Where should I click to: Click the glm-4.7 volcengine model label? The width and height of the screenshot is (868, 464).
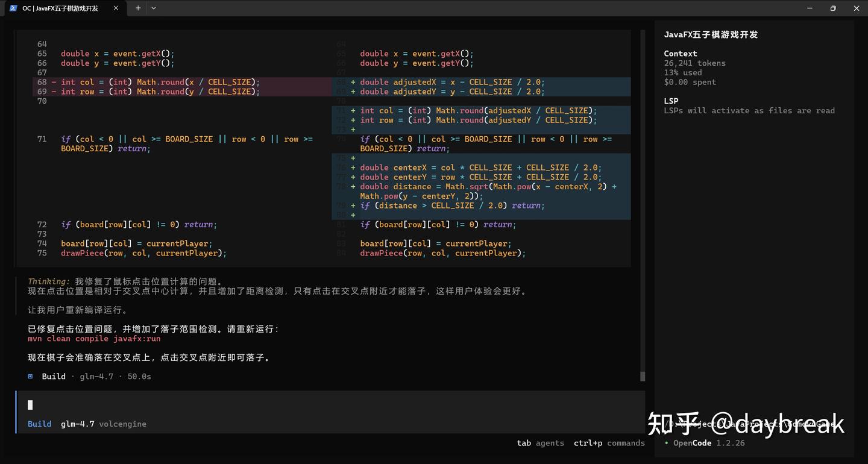tap(103, 424)
